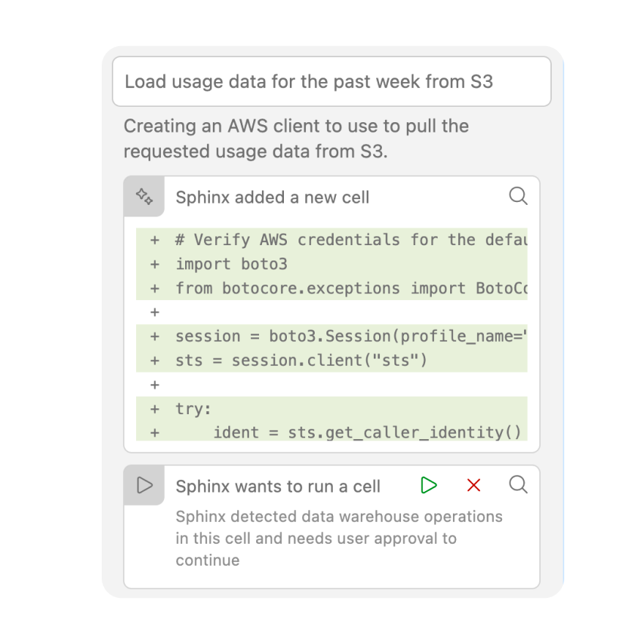The height and width of the screenshot is (644, 644).
Task: Select the '# Verify AWS credentials' comment line
Action: click(351, 240)
